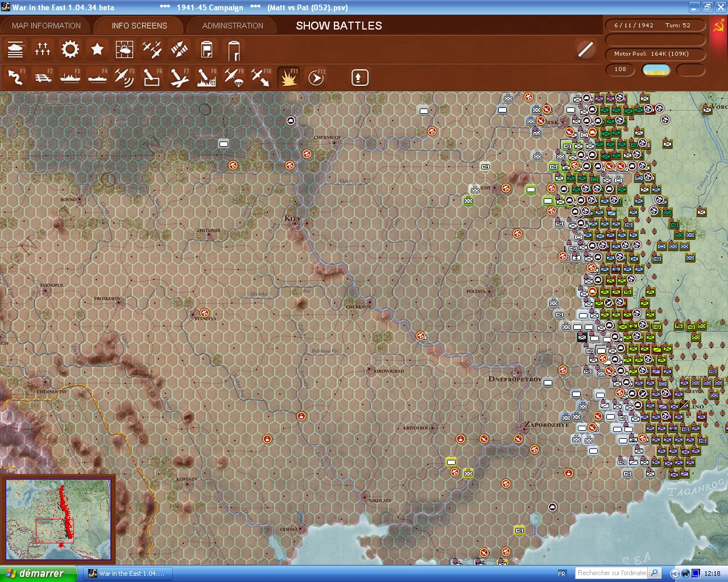
Task: Click the up-arrow hide toolbar button
Action: [x=359, y=77]
